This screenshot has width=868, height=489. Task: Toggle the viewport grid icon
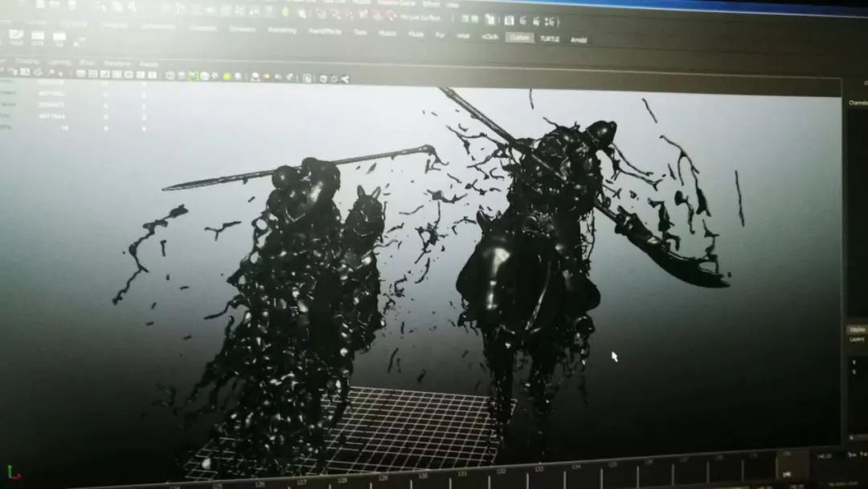pyautogui.click(x=80, y=74)
